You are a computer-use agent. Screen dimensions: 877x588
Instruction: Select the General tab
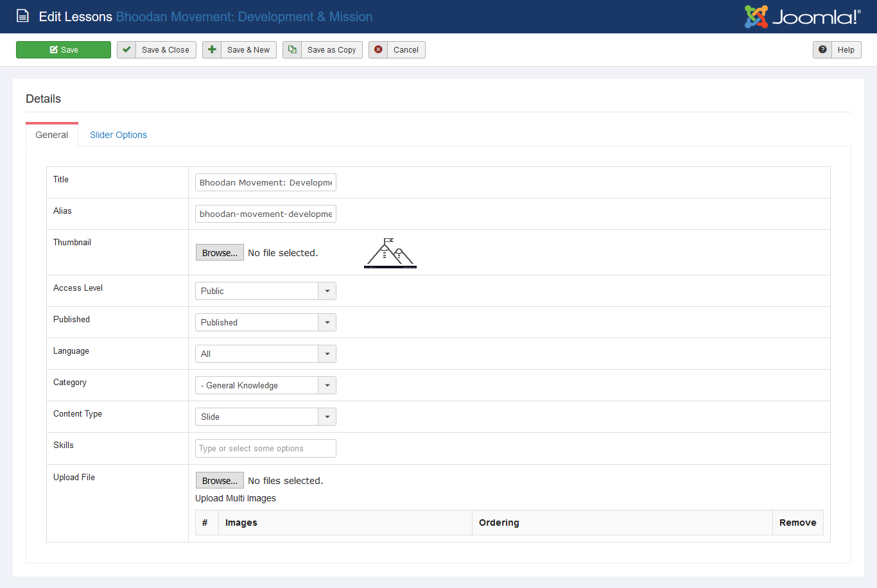(52, 135)
